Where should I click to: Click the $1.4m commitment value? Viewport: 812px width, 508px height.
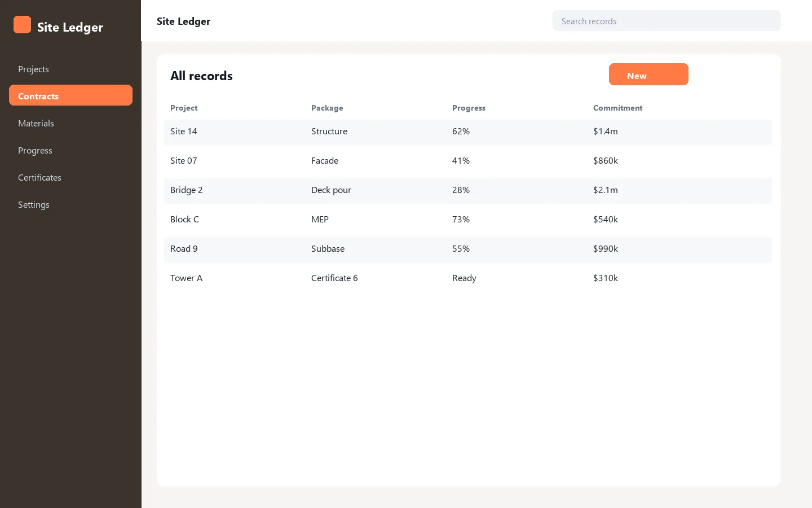point(606,131)
